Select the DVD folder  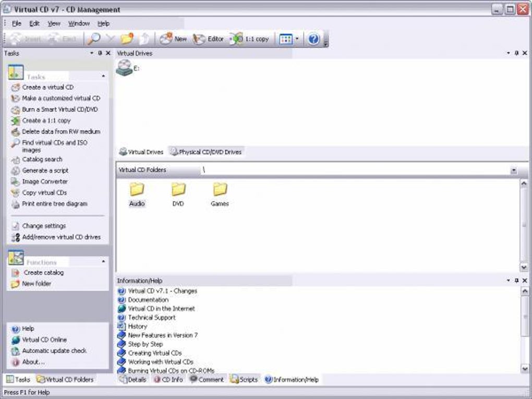coord(178,195)
